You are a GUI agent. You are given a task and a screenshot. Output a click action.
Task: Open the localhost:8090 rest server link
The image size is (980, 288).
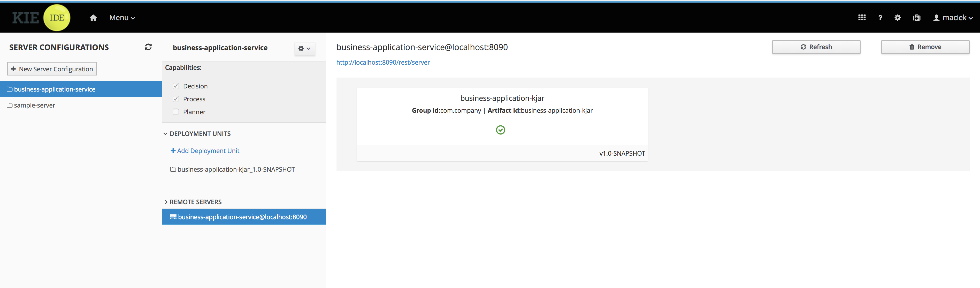tap(383, 62)
